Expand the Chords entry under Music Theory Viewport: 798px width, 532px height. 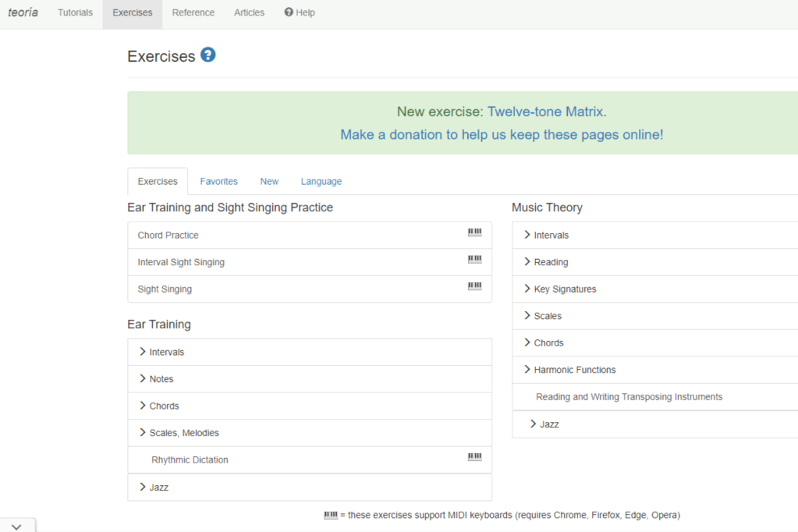548,342
